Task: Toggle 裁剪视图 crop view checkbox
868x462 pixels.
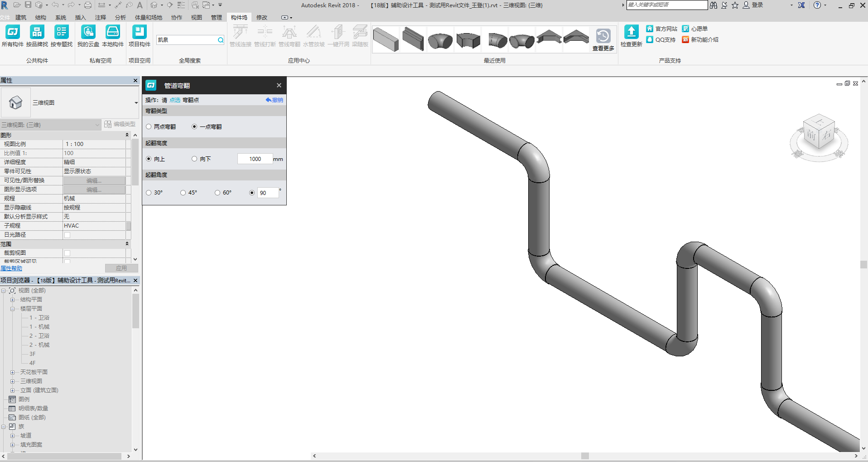Action: point(68,253)
